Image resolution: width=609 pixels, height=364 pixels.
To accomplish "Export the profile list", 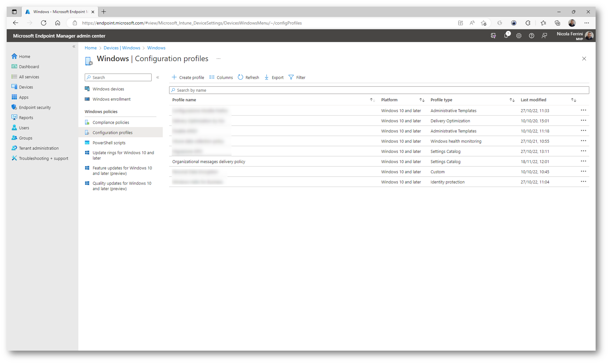I will (274, 77).
